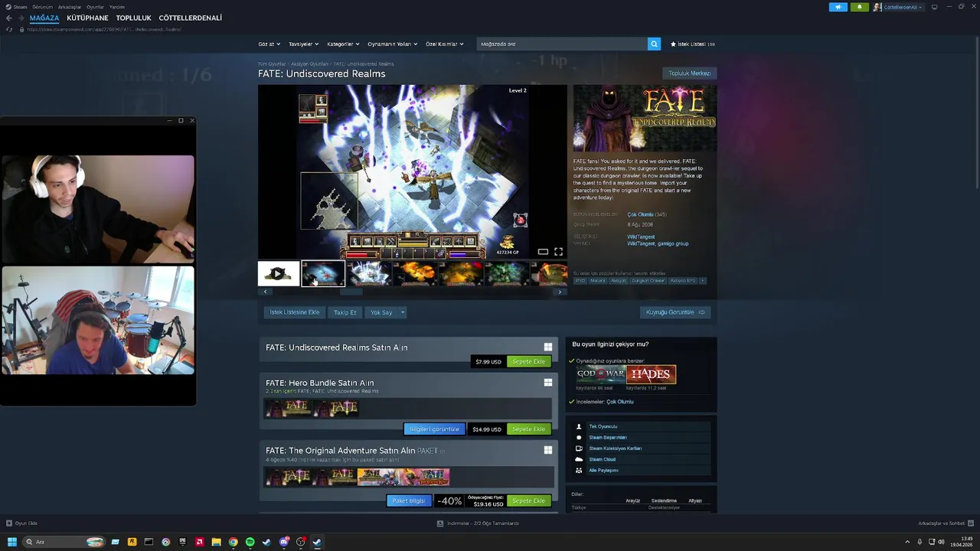Open the İstek Listesi wishlist link
Image resolution: width=980 pixels, height=551 pixels.
692,44
